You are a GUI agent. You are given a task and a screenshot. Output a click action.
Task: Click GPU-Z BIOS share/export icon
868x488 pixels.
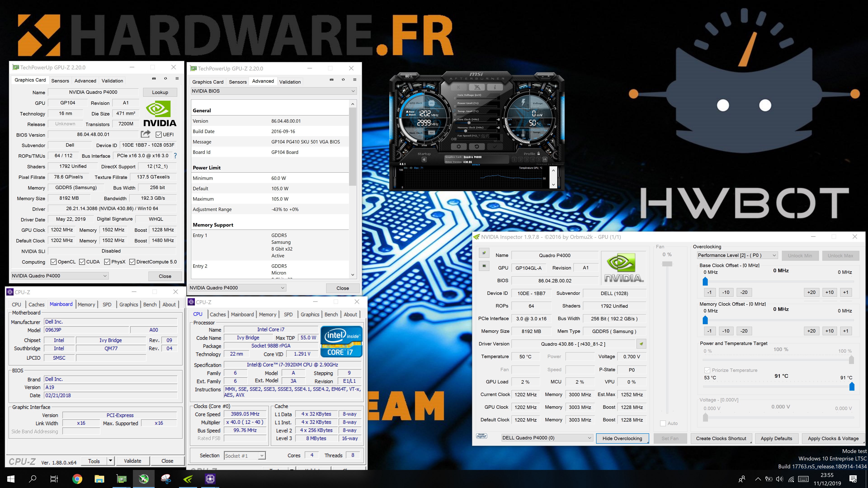[x=145, y=134]
